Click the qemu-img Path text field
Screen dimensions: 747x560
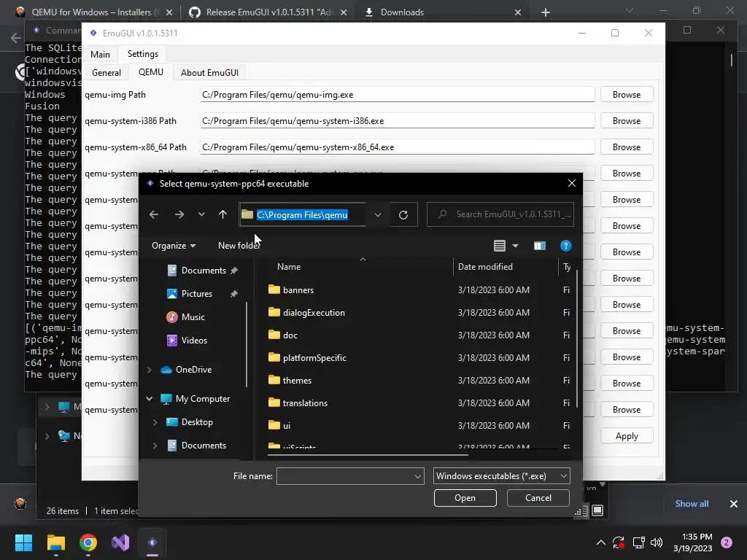tap(397, 95)
